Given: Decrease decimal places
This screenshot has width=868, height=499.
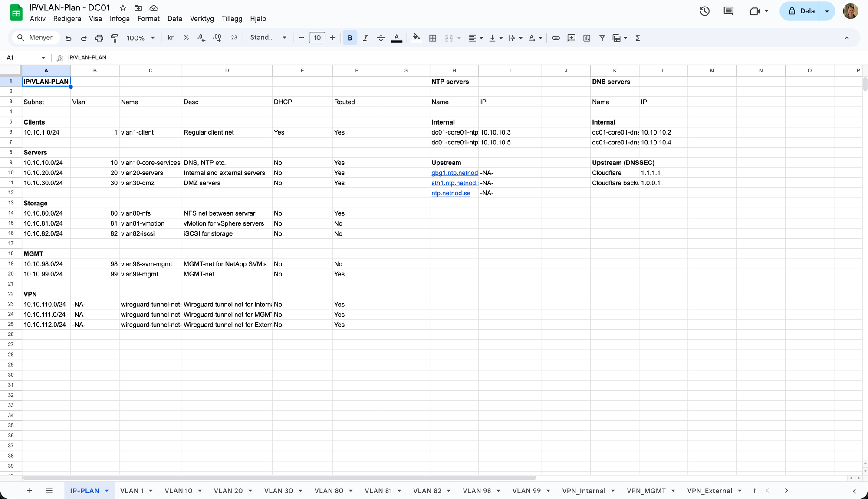Looking at the screenshot, I should click(201, 38).
